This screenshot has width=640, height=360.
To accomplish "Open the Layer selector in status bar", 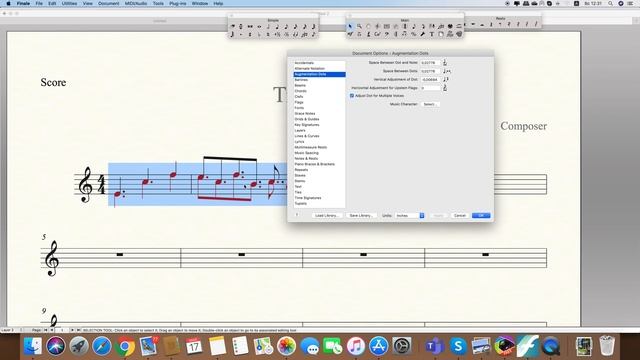I will (x=12, y=330).
